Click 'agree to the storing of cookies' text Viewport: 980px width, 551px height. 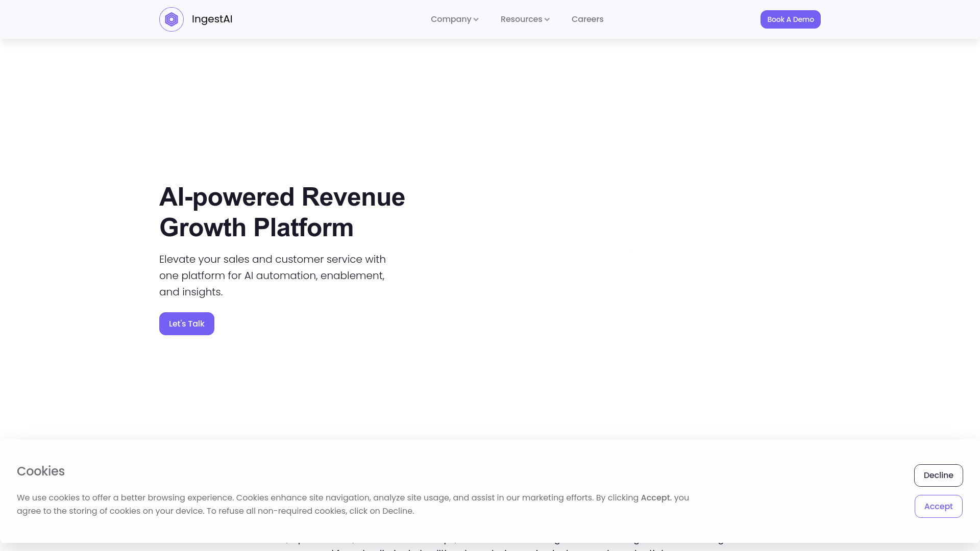tap(78, 511)
